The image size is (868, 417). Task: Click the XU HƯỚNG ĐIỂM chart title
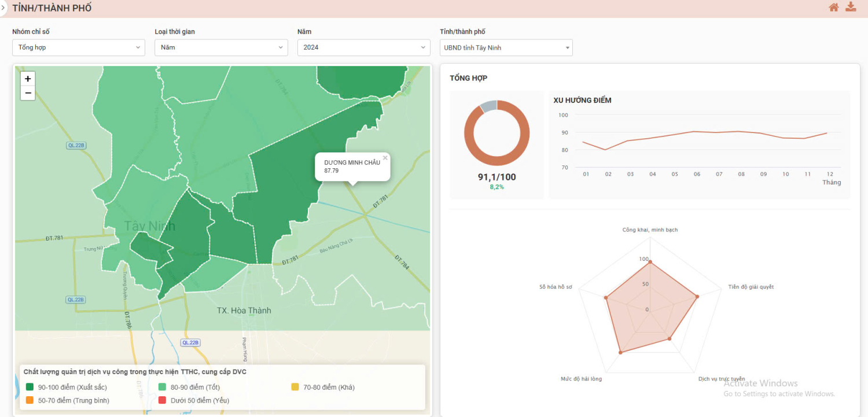[x=582, y=100]
